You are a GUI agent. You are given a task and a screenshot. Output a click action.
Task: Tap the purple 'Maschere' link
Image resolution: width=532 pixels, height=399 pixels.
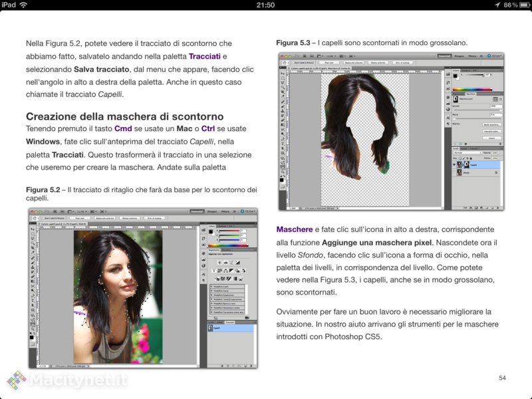click(x=295, y=229)
